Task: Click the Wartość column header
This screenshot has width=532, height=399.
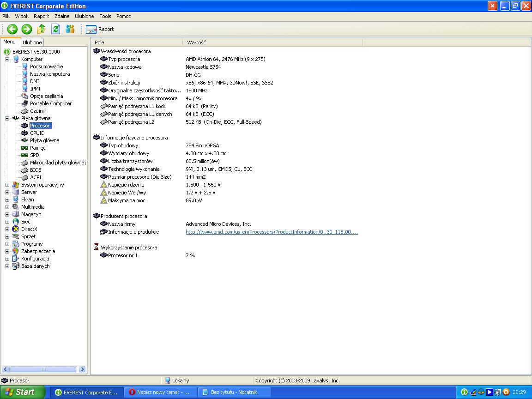Action: point(273,42)
